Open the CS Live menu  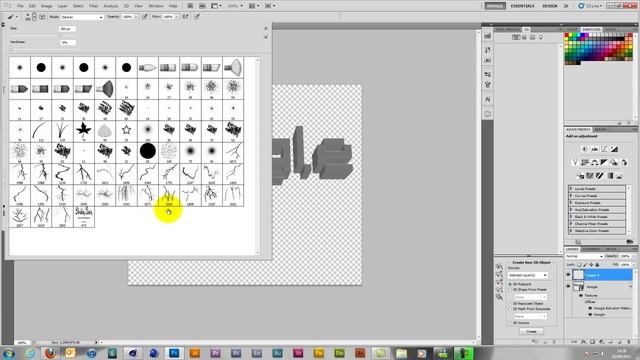click(x=590, y=6)
